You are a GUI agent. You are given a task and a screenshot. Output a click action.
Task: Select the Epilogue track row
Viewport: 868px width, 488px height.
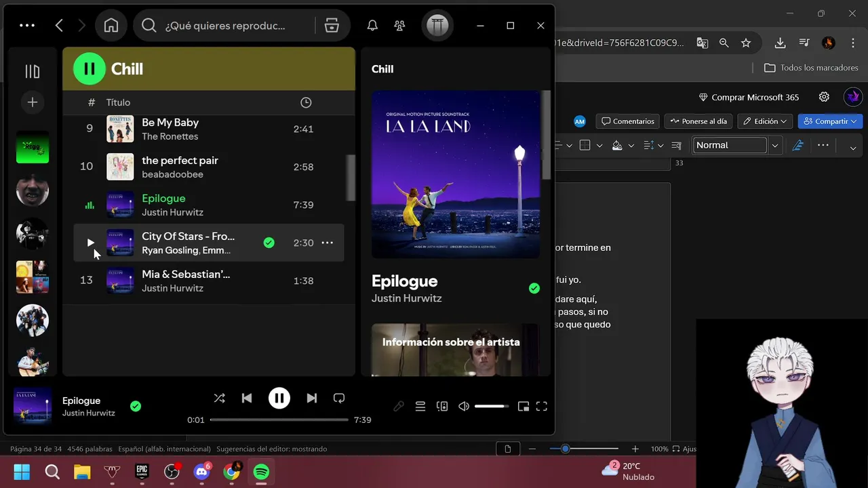point(208,205)
